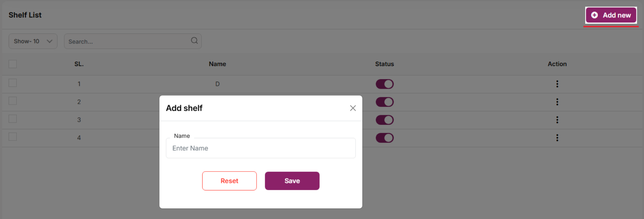This screenshot has height=219, width=644.
Task: Toggle status switch in row 2
Action: click(x=384, y=102)
